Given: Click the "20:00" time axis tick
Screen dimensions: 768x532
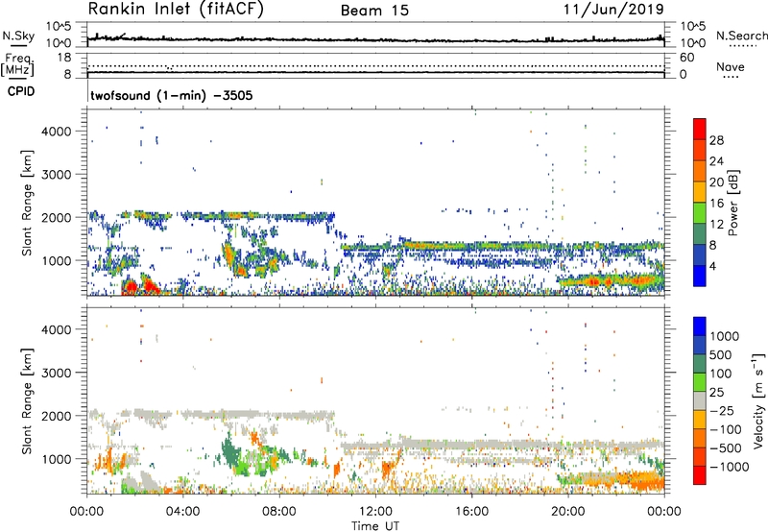Looking at the screenshot, I should tap(567, 512).
